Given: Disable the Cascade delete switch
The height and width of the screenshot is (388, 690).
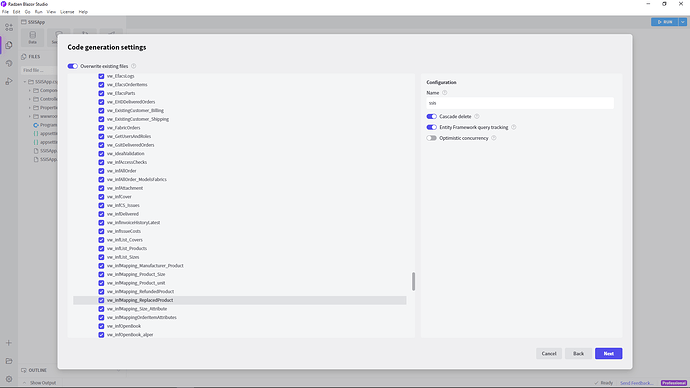Looking at the screenshot, I should point(431,117).
